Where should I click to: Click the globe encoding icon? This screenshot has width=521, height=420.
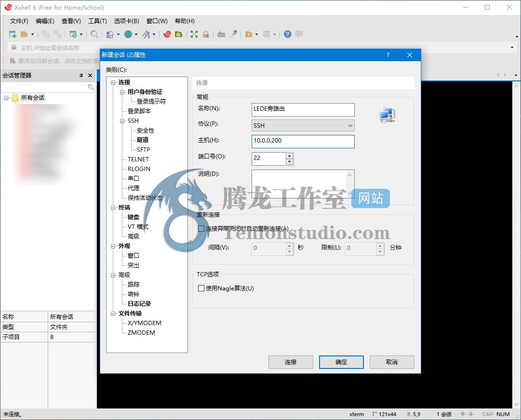128,34
